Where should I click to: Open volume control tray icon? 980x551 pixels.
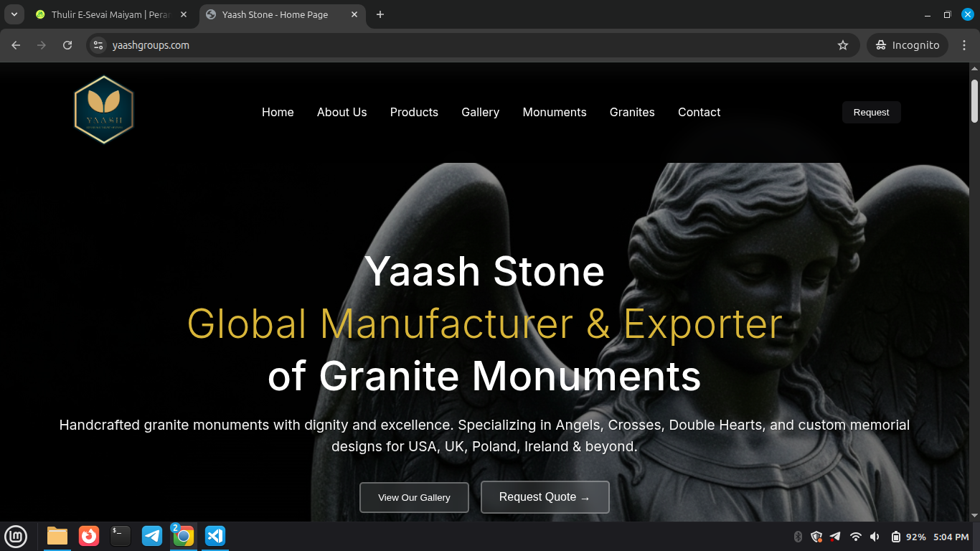875,537
